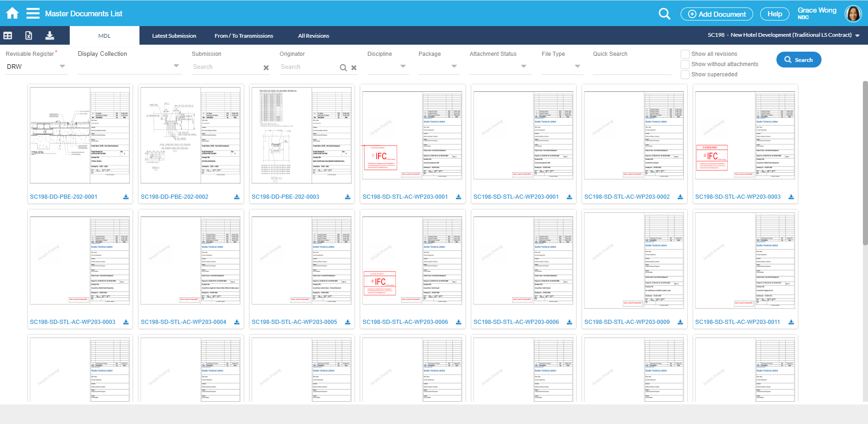Enable Show superseded documents

pyautogui.click(x=684, y=74)
